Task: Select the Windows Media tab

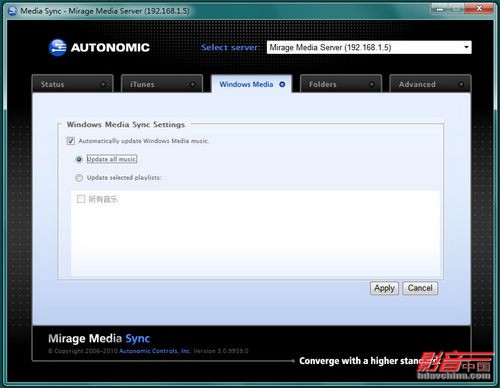Action: click(252, 84)
